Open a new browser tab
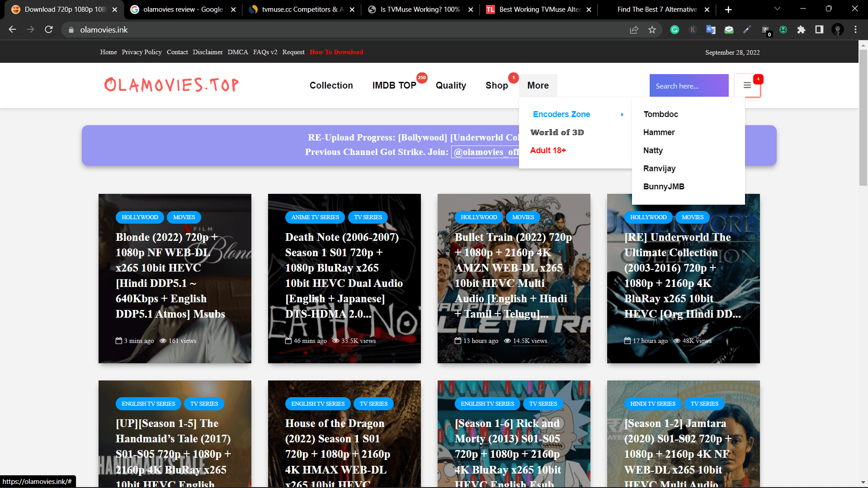Screen dimensions: 868x488 (x=728, y=9)
